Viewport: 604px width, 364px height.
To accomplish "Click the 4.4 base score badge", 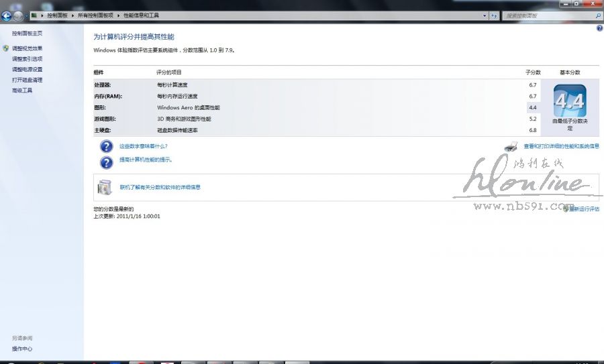I will [569, 101].
